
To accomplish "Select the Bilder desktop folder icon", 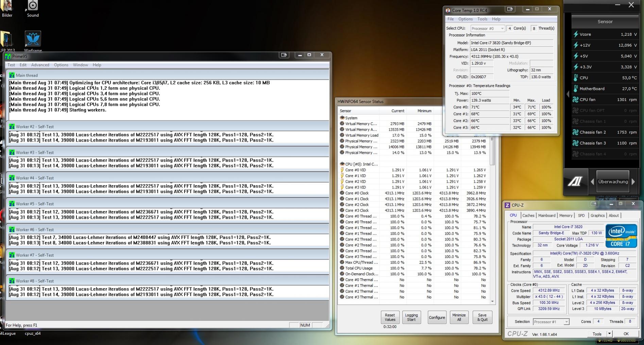I will click(x=7, y=5).
